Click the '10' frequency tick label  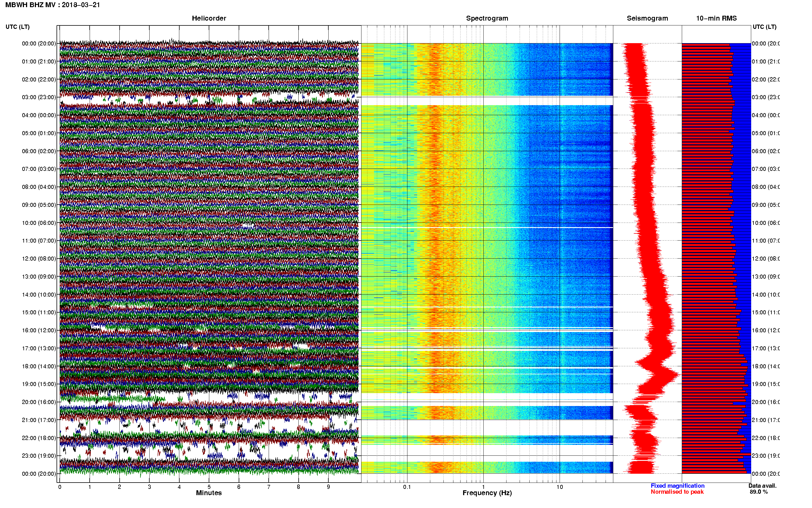click(x=560, y=487)
